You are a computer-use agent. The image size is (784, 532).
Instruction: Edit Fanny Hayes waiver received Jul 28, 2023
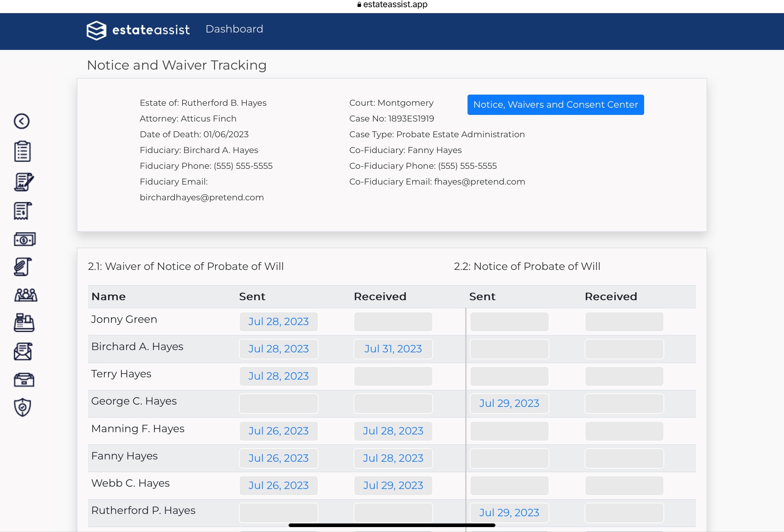coord(393,458)
